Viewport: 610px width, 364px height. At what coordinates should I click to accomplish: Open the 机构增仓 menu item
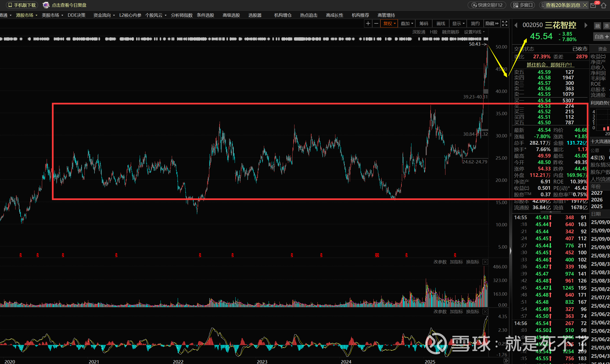[283, 15]
